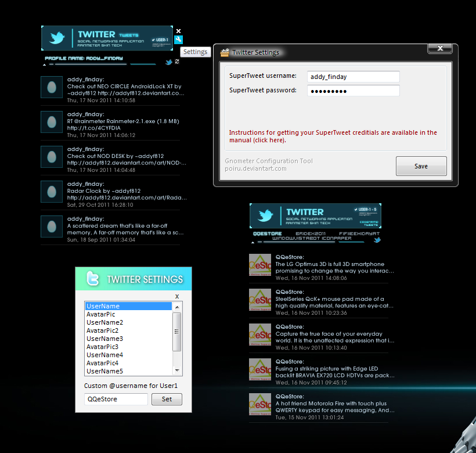Click Save in Twitter Settings dialog
476x453 pixels.
pos(421,166)
